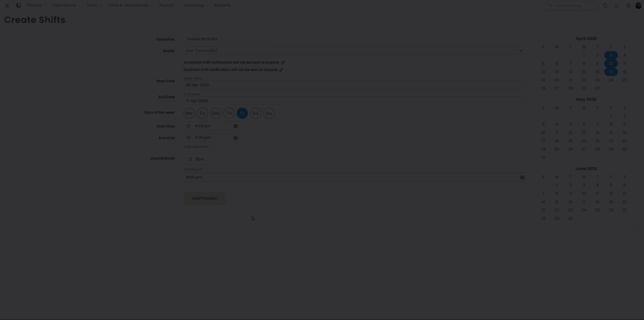Deselect the Friday day toggle
Screen dimensions: 644x320
pyautogui.click(x=242, y=113)
